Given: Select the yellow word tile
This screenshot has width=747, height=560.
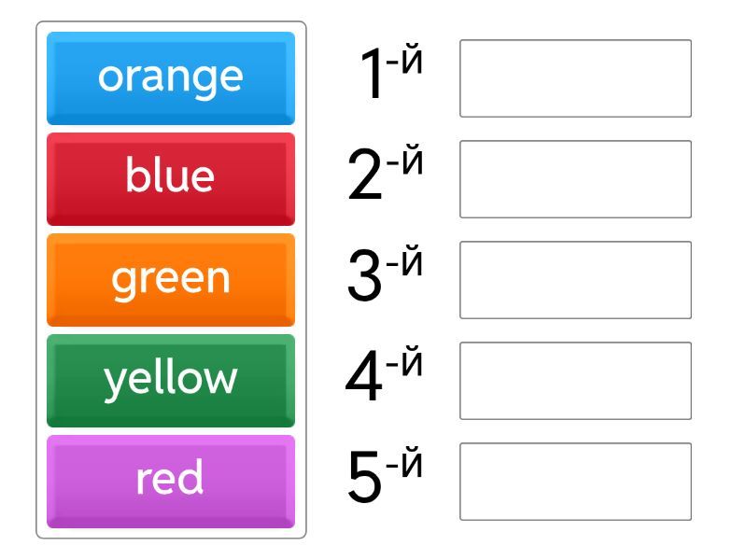Looking at the screenshot, I should click(x=170, y=380).
